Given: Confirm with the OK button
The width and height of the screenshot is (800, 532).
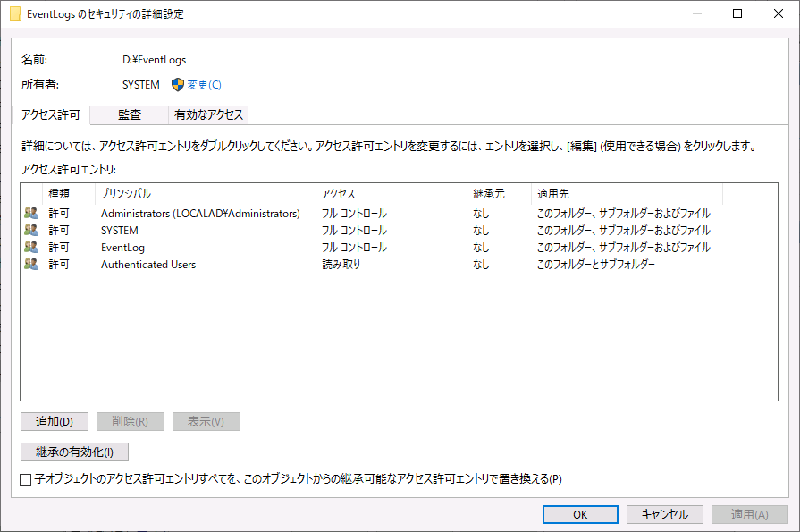Looking at the screenshot, I should (580, 515).
